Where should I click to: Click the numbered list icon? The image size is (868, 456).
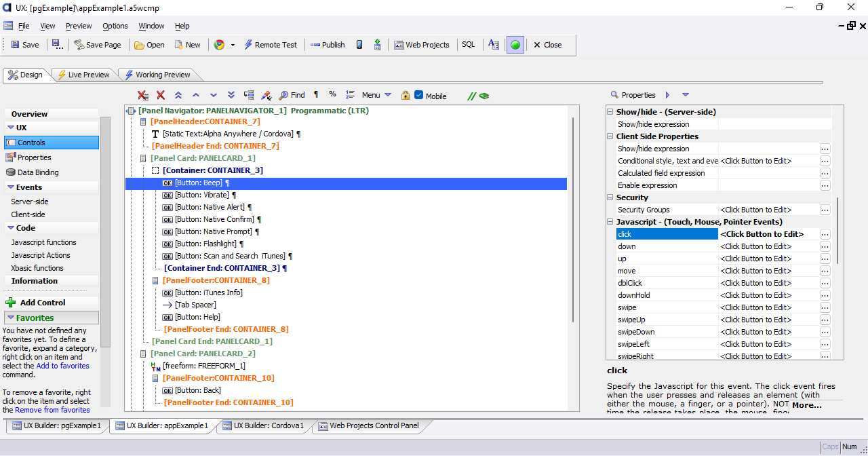click(350, 95)
